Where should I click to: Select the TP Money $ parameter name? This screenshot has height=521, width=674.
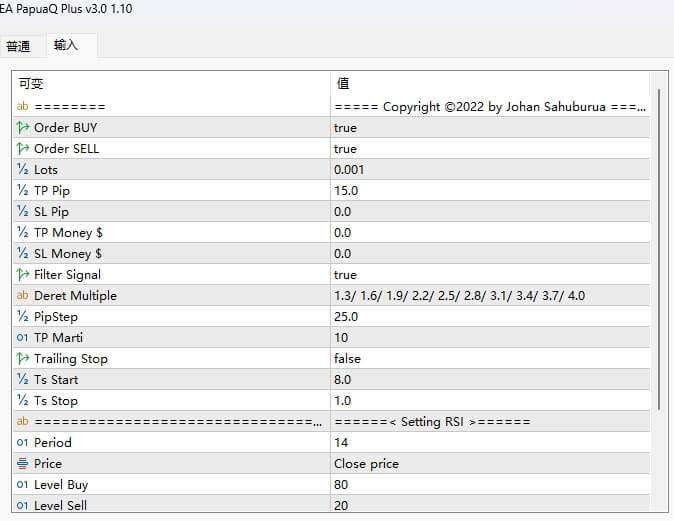[68, 233]
